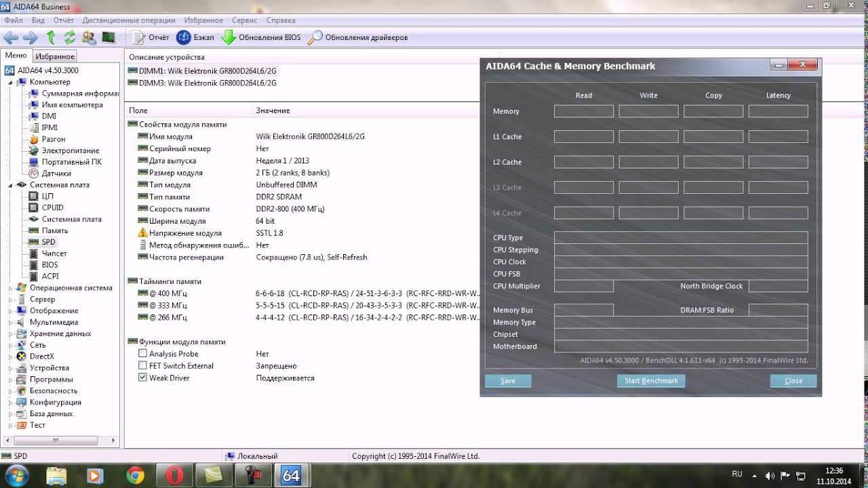Screen dimensions: 868x488
Task: Switch to the Избранное tab
Action: [55, 57]
